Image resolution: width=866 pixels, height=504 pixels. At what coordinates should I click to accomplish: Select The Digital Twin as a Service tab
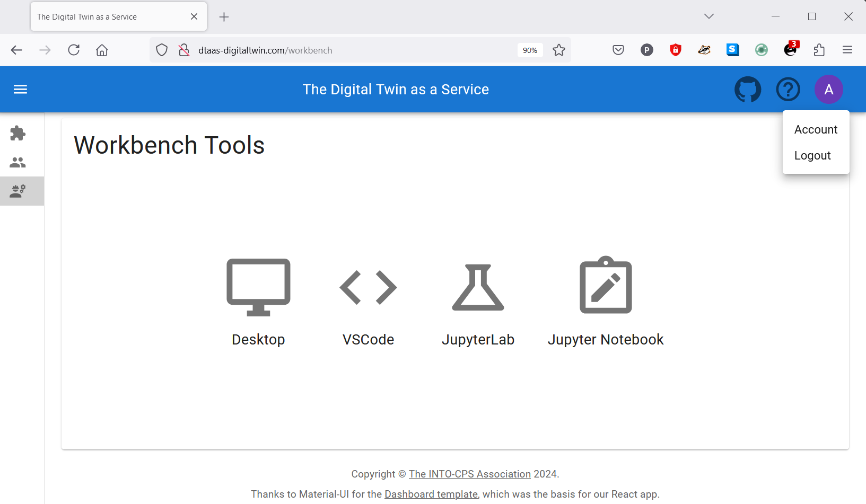pyautogui.click(x=119, y=16)
